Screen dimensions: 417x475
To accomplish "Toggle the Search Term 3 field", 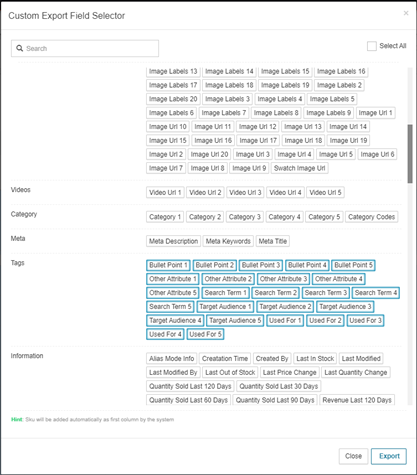I will [326, 293].
